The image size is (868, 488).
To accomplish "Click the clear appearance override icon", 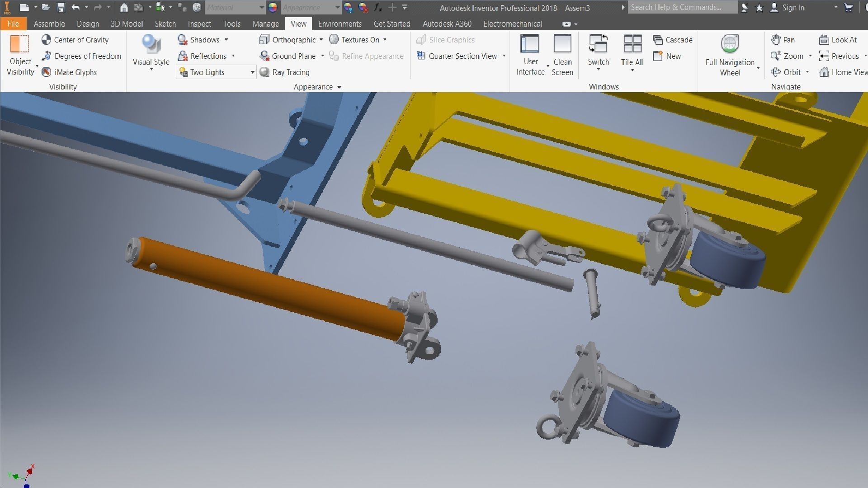I will click(363, 7).
